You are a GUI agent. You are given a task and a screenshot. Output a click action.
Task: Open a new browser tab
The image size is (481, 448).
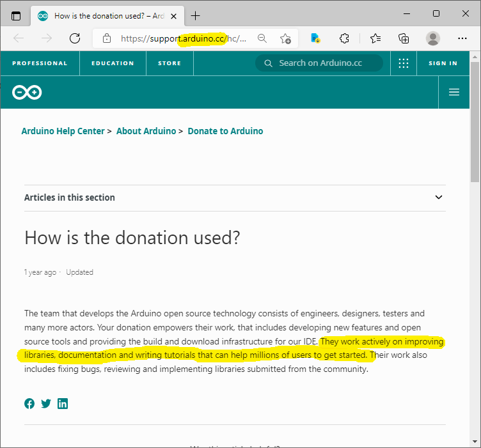[x=196, y=15]
